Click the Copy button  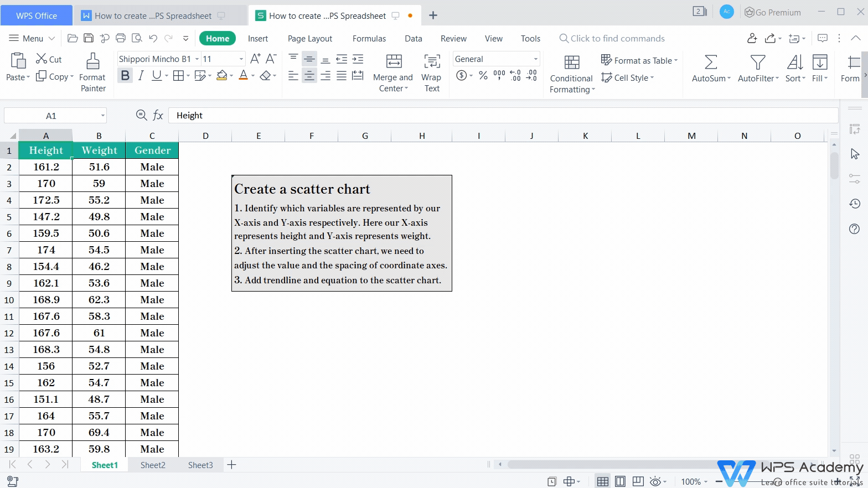pyautogui.click(x=54, y=77)
